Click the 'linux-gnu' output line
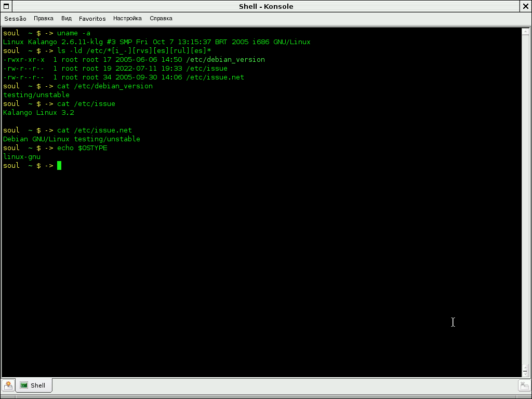Image resolution: width=532 pixels, height=399 pixels. click(x=22, y=156)
